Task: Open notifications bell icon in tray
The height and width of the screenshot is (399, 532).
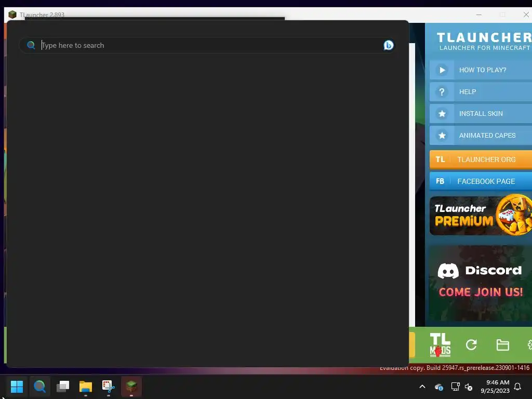Action: pos(517,387)
